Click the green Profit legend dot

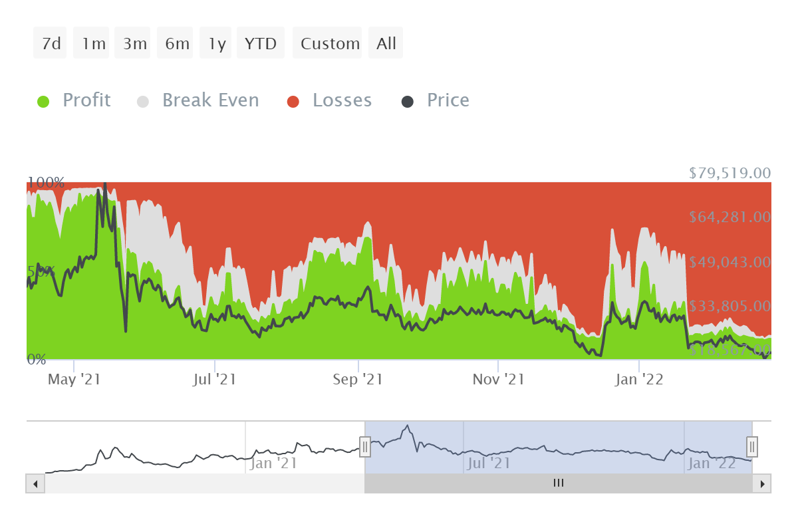pos(43,101)
